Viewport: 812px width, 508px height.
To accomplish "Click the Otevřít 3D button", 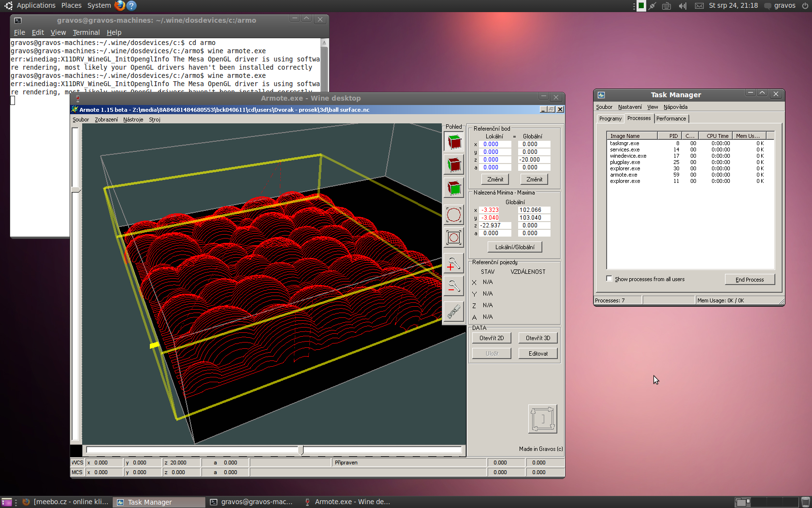I will point(538,338).
